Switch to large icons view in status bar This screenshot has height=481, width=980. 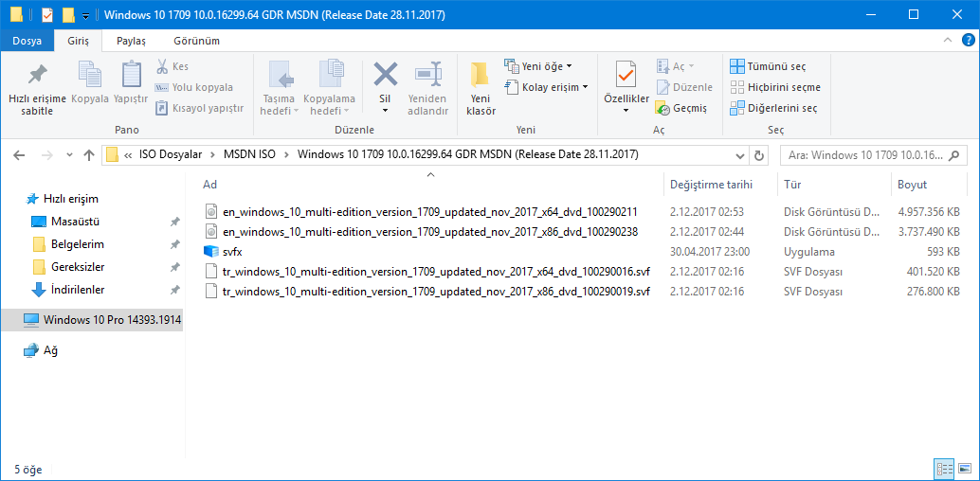(x=964, y=469)
